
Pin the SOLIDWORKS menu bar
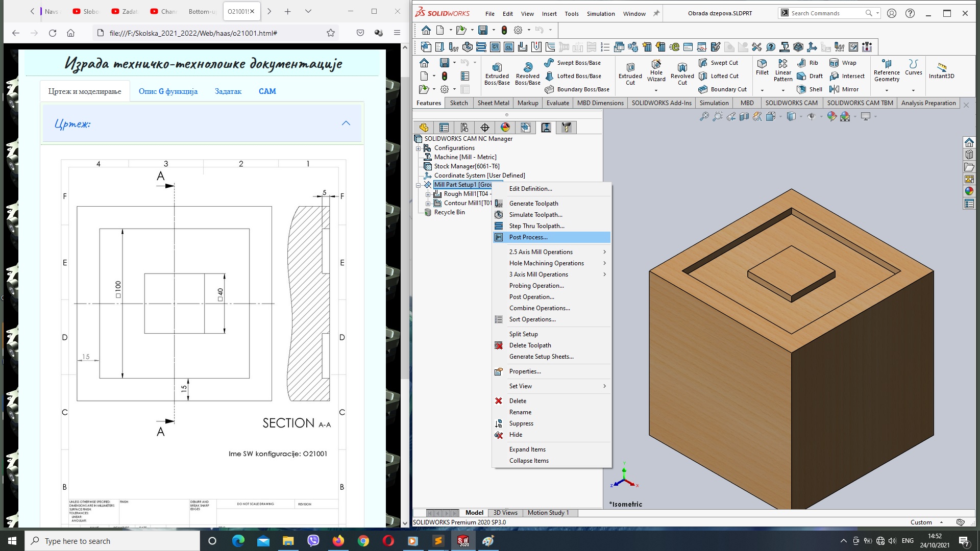tap(656, 13)
